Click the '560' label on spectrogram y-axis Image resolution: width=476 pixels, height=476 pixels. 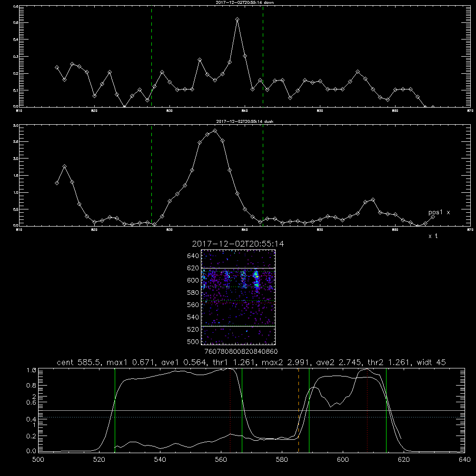click(193, 305)
